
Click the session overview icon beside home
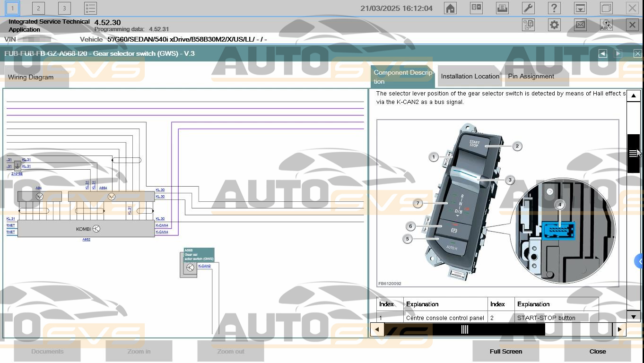coord(476,8)
